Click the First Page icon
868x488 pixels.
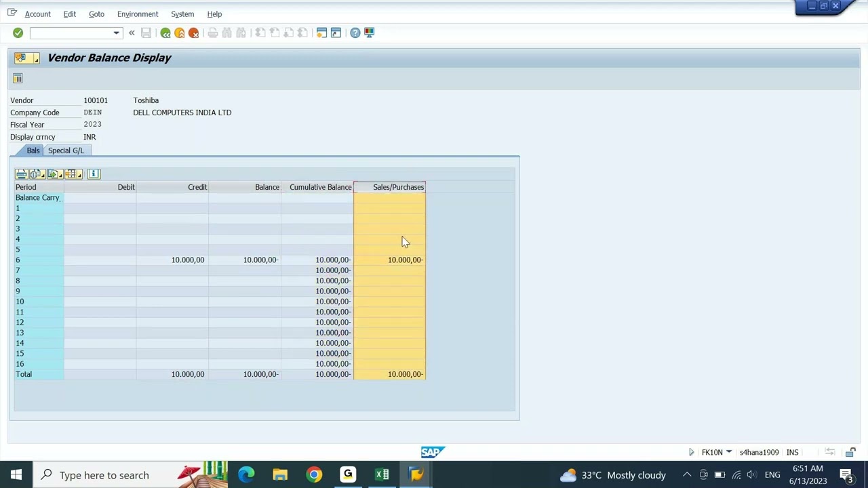(x=260, y=33)
